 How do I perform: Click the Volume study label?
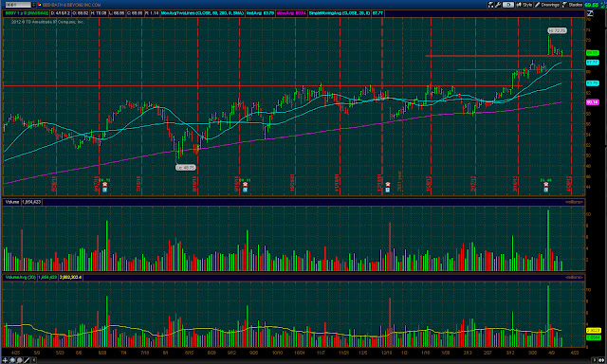pyautogui.click(x=12, y=202)
